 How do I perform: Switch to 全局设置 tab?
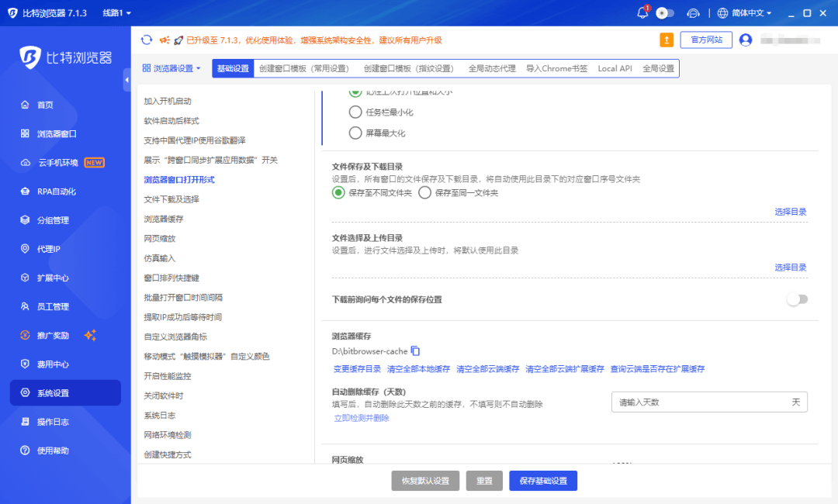659,68
